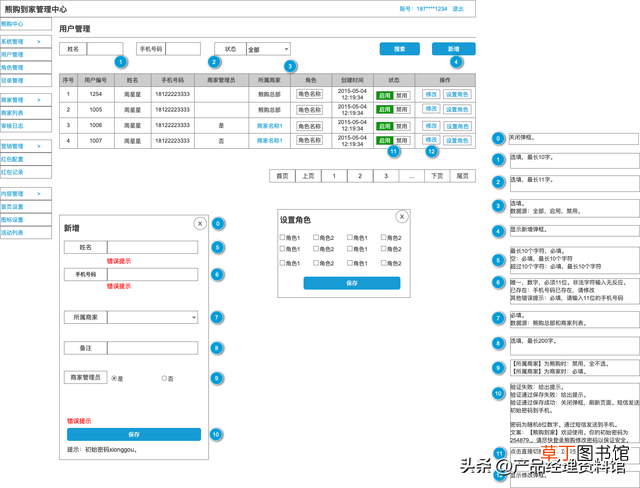The width and height of the screenshot is (640, 488).
Task: Open the 状态 dropdown showing 全部
Action: (268, 49)
